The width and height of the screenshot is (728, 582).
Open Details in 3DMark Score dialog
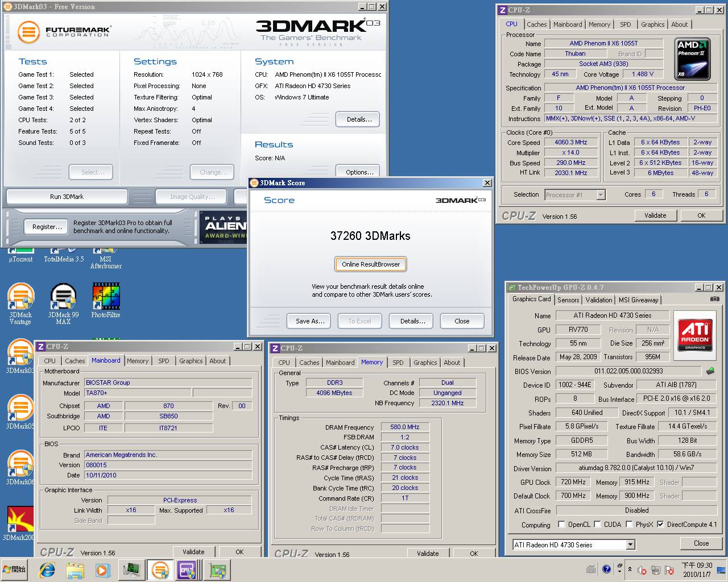[412, 321]
